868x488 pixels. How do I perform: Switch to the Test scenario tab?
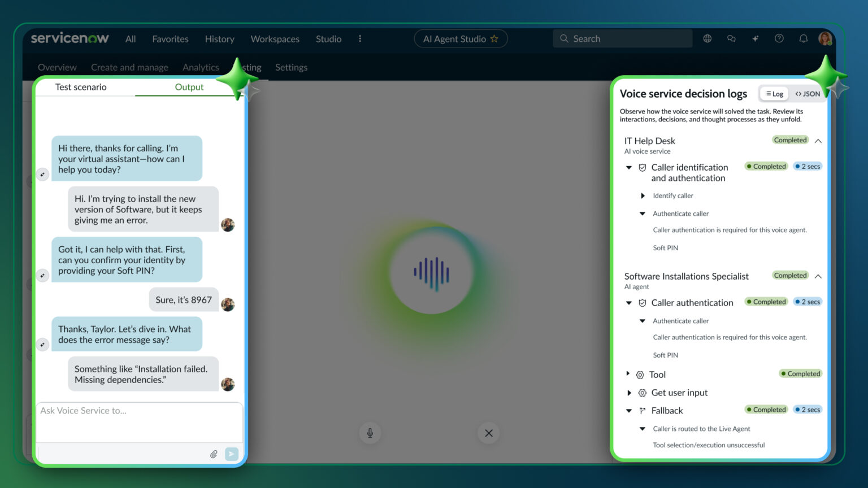(80, 87)
